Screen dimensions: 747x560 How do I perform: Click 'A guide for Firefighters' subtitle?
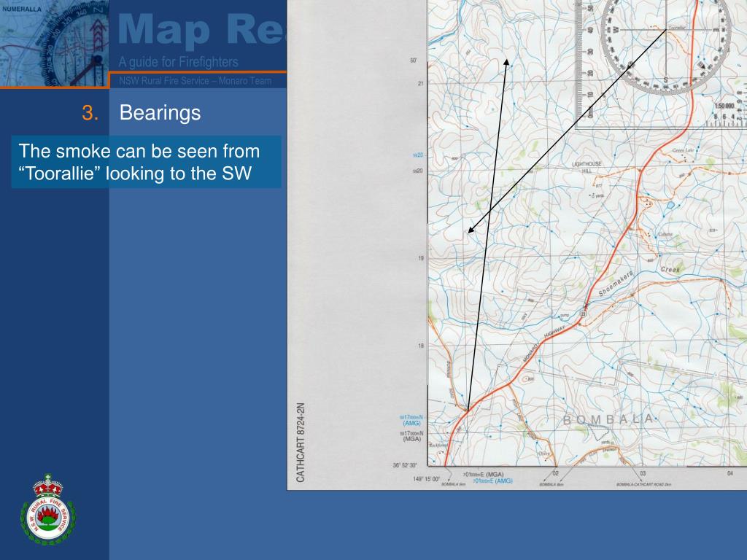pos(178,62)
